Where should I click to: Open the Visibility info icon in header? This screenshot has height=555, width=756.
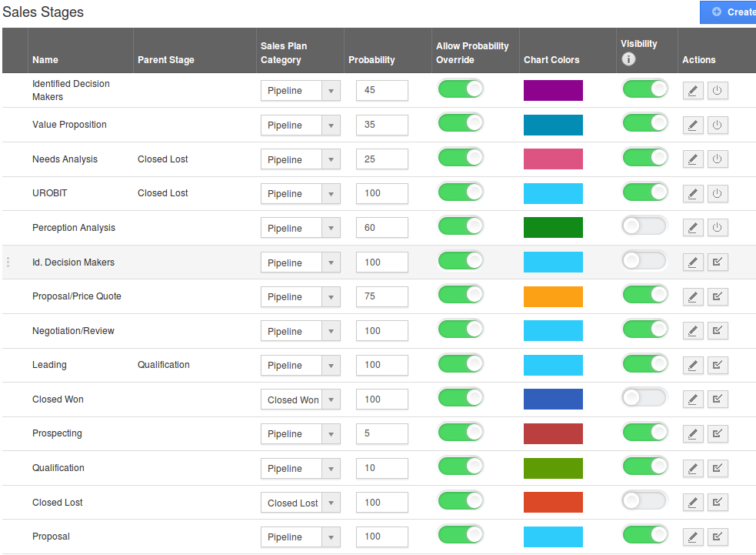pyautogui.click(x=628, y=59)
